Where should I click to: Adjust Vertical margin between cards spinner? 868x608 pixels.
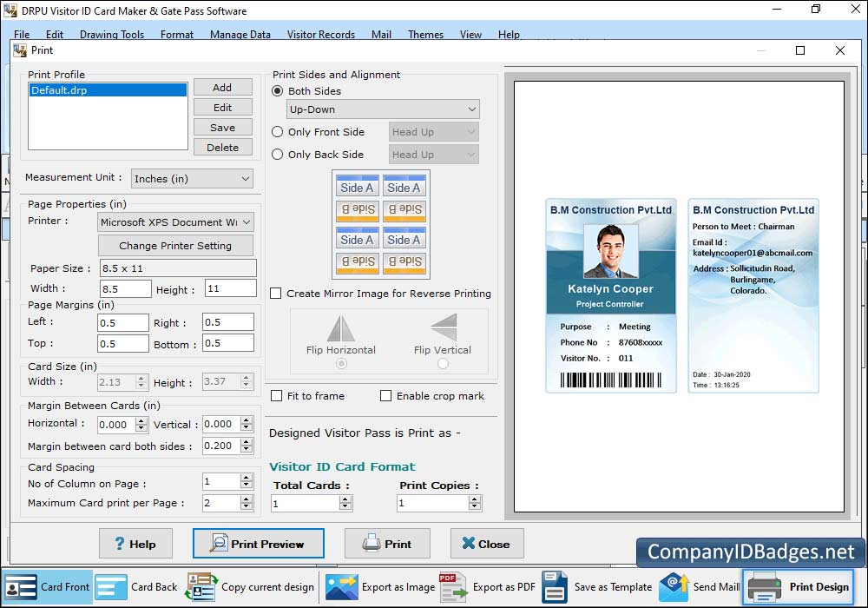point(247,424)
